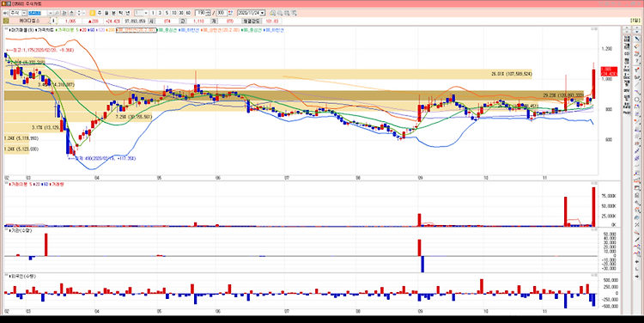Select the 60 minute interval button
The height and width of the screenshot is (323, 644).
(188, 13)
